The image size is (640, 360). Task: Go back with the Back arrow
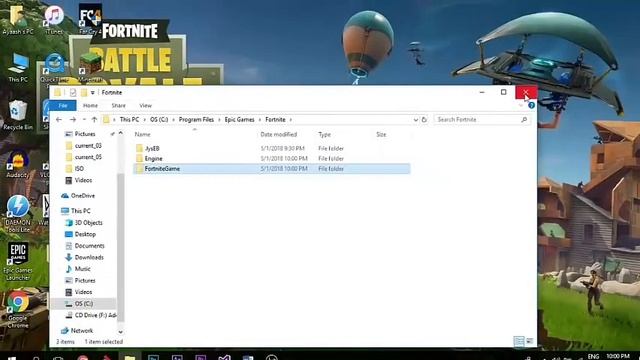coord(59,120)
